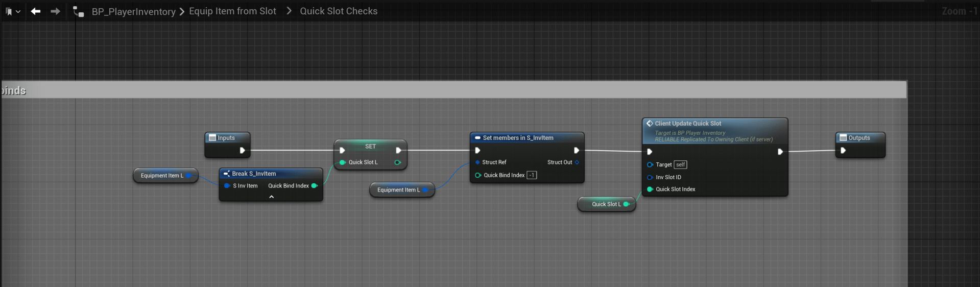This screenshot has height=287, width=980.
Task: Edit the Quick Bind Index value field
Action: (x=532, y=175)
